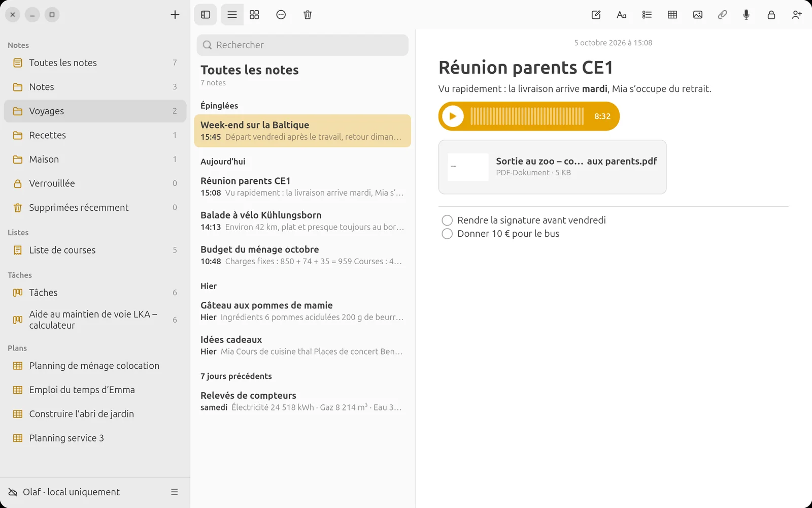
Task: Add an image via the picture icon
Action: (698, 15)
